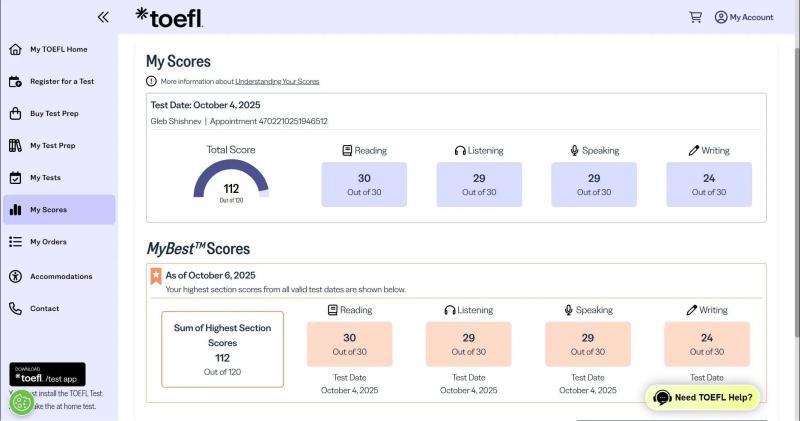The height and width of the screenshot is (421, 800).
Task: Open My Tests from the sidebar
Action: 45,178
